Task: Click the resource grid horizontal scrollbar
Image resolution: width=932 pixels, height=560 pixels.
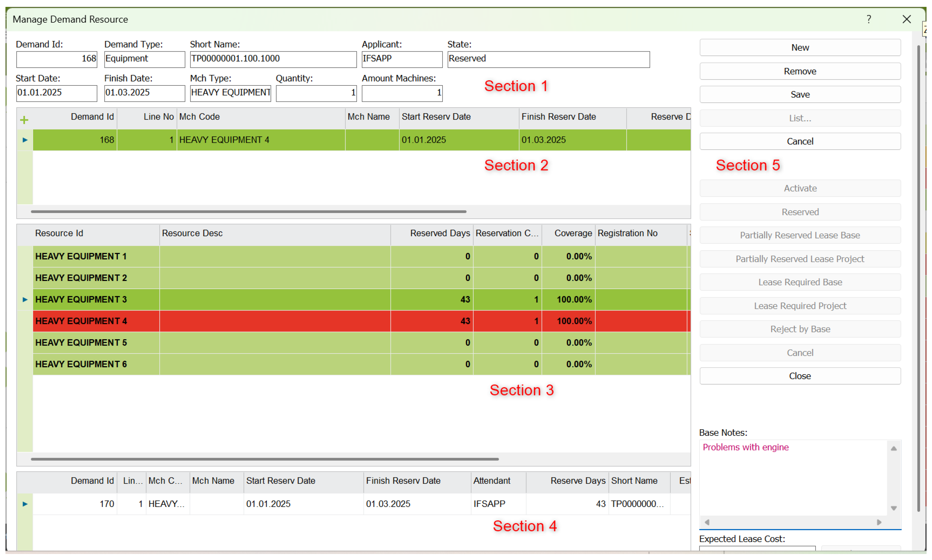Action: 265,459
